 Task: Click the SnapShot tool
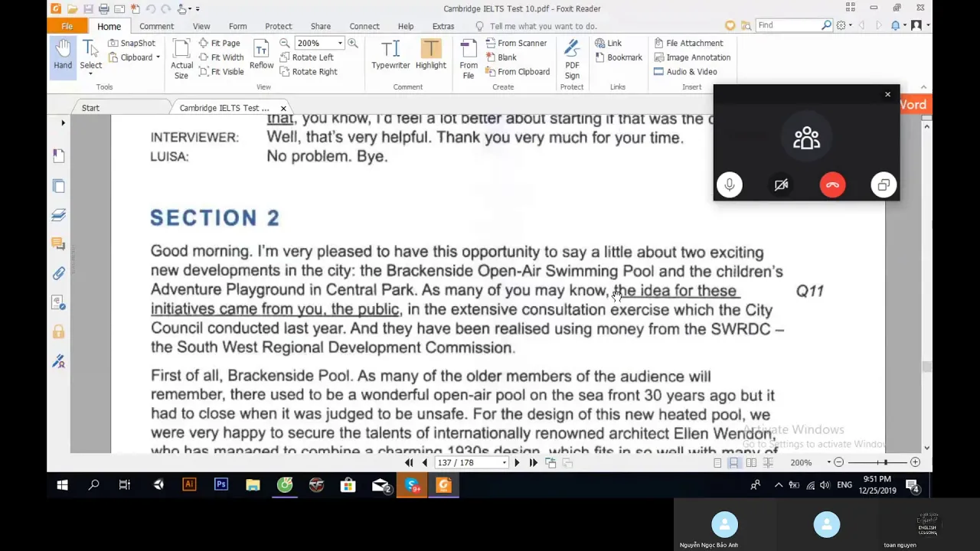[x=132, y=43]
